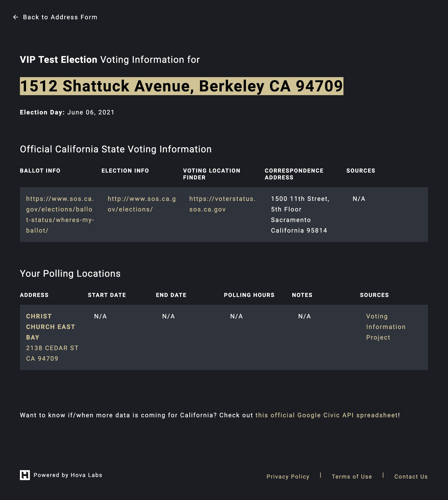Click the Your Polling Locations heading
Viewport: 448px width, 500px height.
[70, 273]
